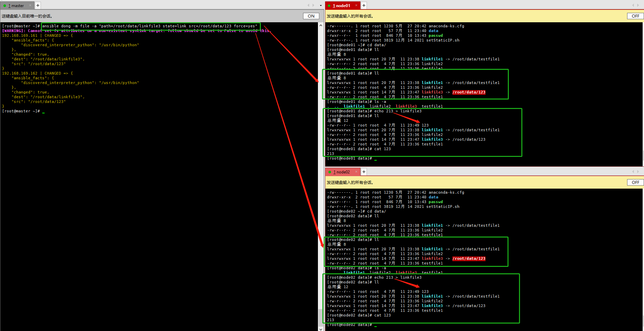This screenshot has width=644, height=331.
Task: Click the right tab-scroll arrow in master pane
Action: click(x=313, y=5)
